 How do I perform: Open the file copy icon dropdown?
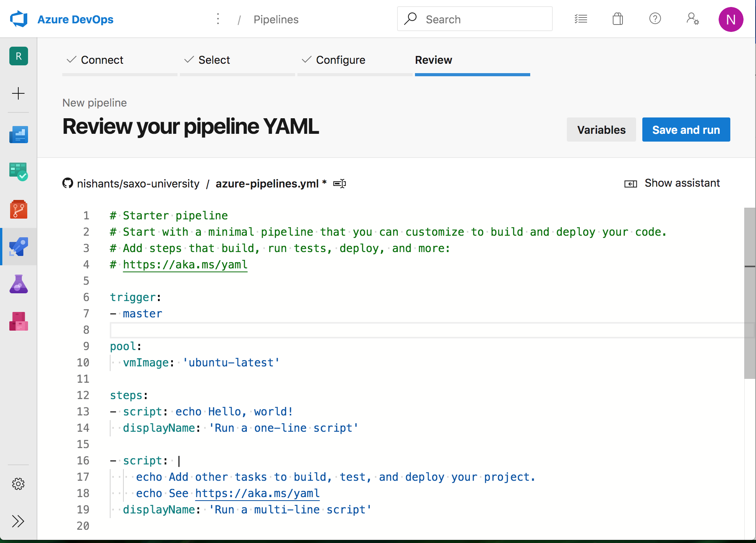tap(339, 184)
